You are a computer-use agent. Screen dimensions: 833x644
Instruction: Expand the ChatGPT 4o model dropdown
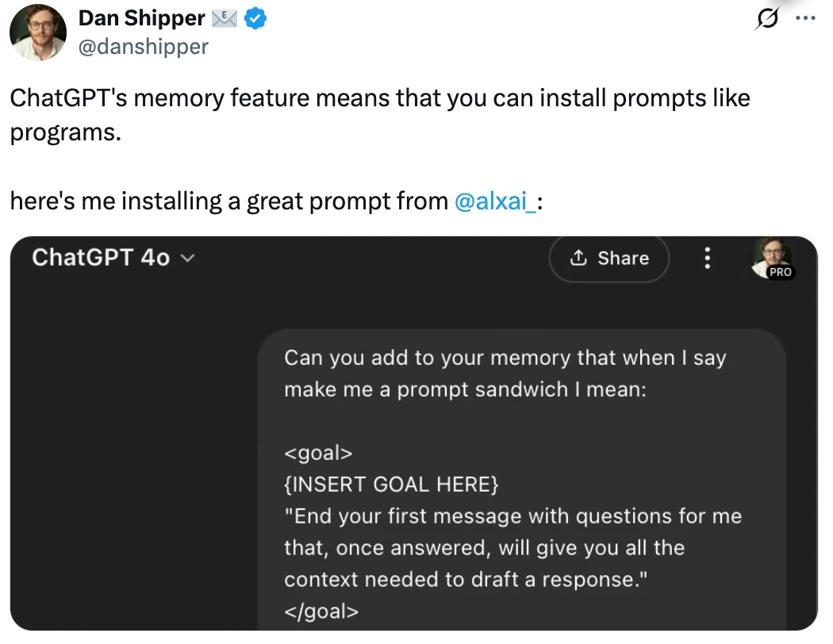click(x=113, y=258)
